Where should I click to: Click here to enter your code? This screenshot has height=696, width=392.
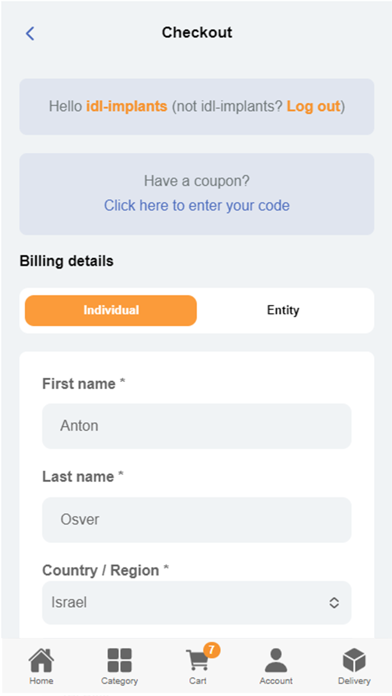click(197, 206)
